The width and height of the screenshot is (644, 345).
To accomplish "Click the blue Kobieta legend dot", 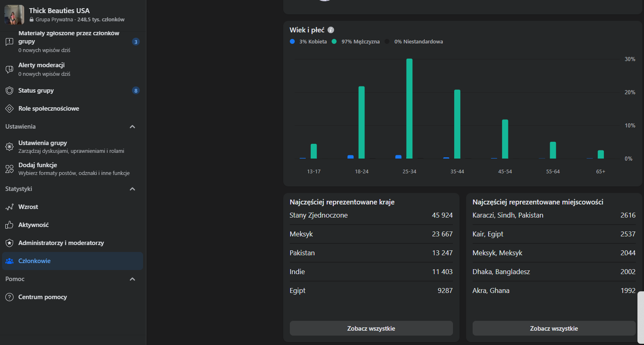I will coord(292,41).
